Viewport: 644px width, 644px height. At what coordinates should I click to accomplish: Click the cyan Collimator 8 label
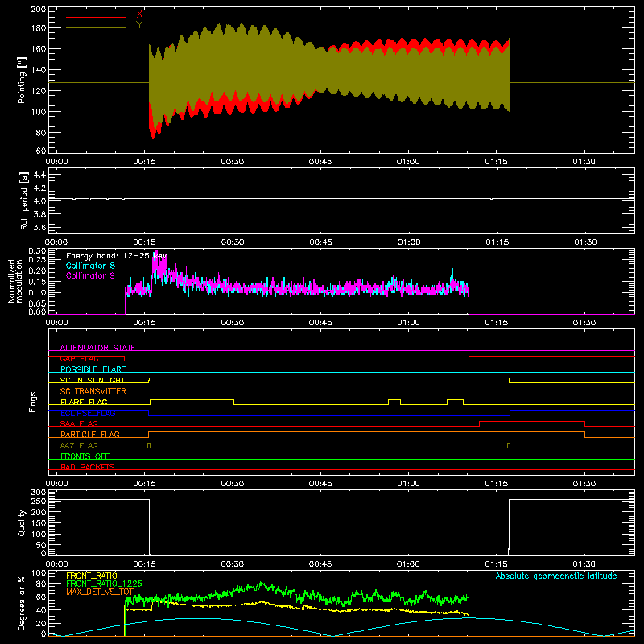[x=90, y=266]
